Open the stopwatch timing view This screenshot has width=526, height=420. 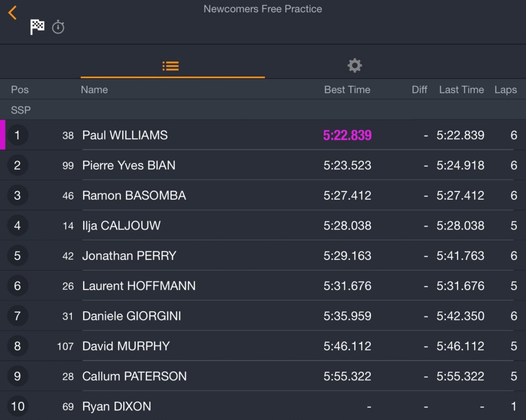58,27
